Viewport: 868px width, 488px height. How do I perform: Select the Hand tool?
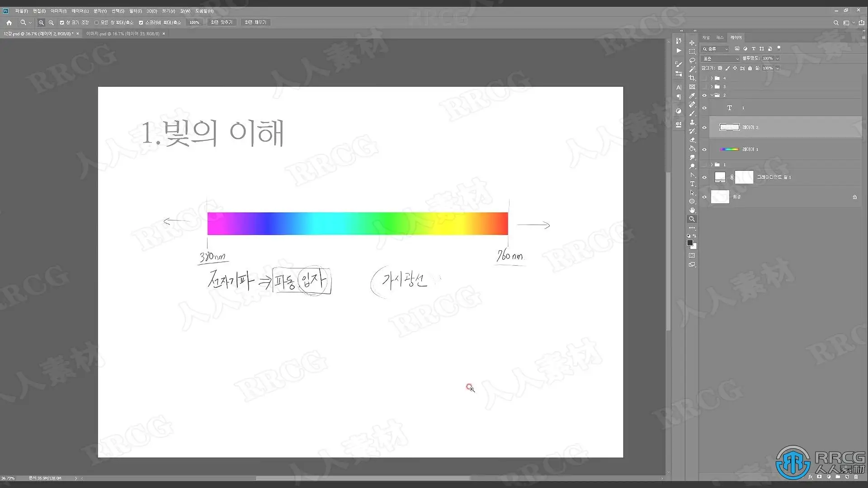click(692, 210)
